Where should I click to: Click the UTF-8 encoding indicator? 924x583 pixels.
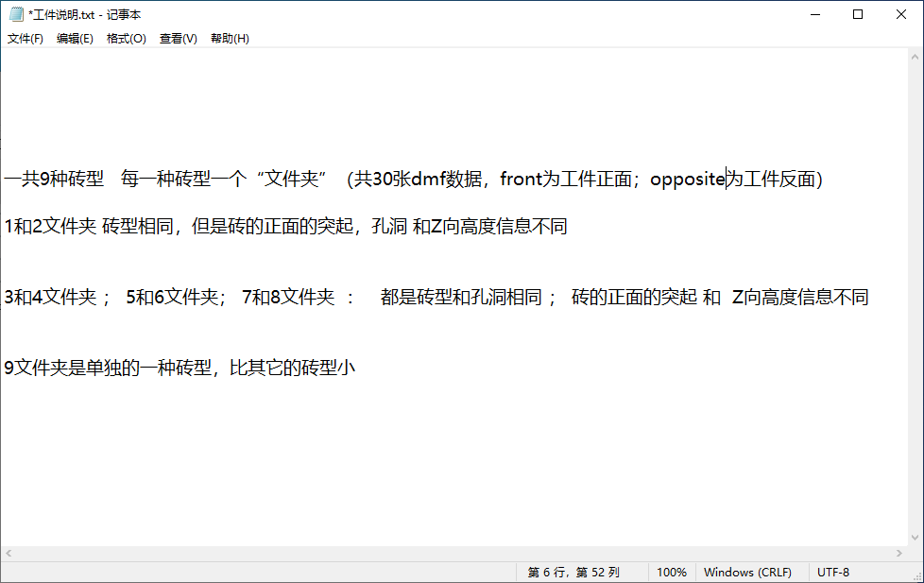(x=833, y=573)
